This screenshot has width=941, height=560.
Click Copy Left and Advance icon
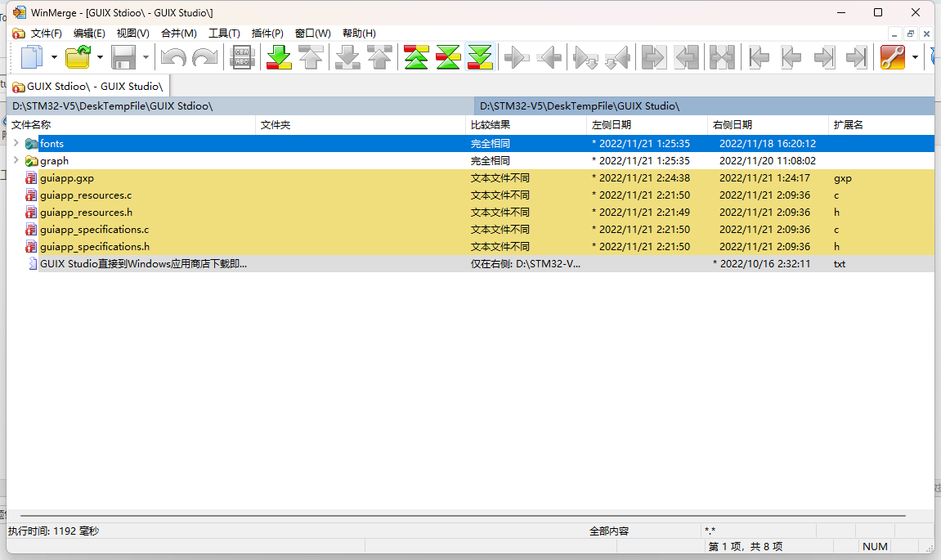coord(617,57)
